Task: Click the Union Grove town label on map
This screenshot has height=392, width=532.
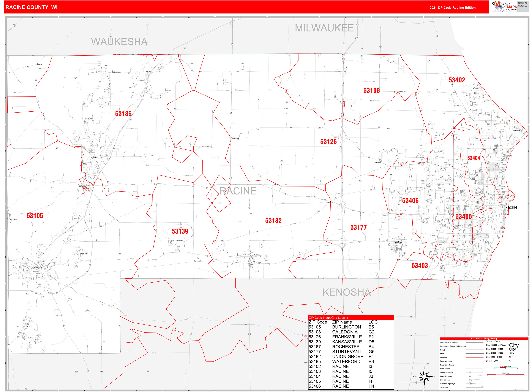Action: tap(254, 255)
